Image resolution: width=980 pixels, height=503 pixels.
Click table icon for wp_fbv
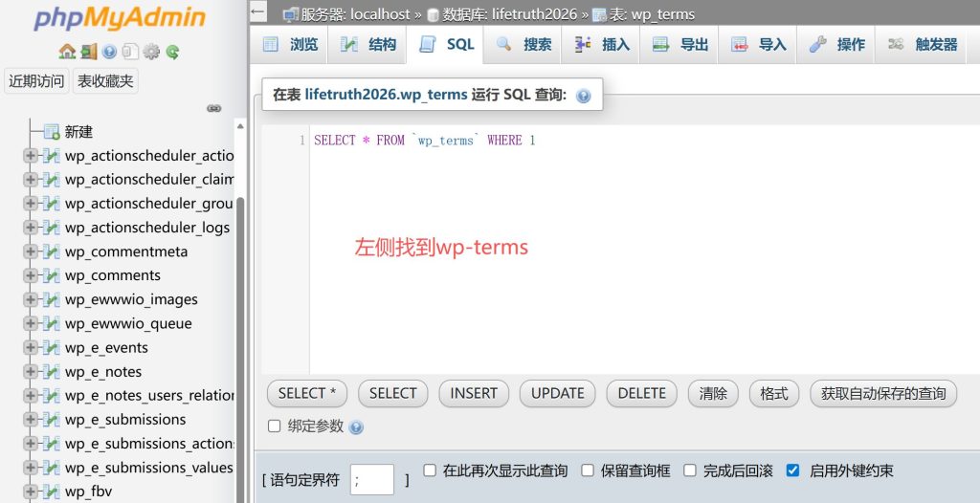(x=52, y=492)
